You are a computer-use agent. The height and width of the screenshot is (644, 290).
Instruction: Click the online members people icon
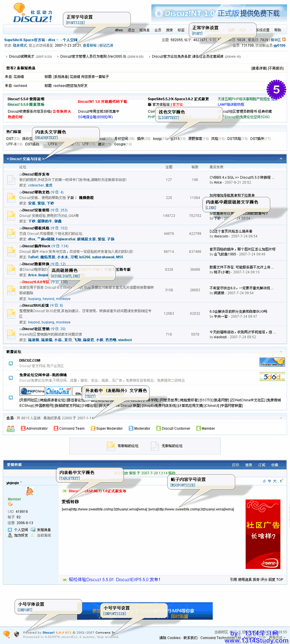(x=11, y=429)
